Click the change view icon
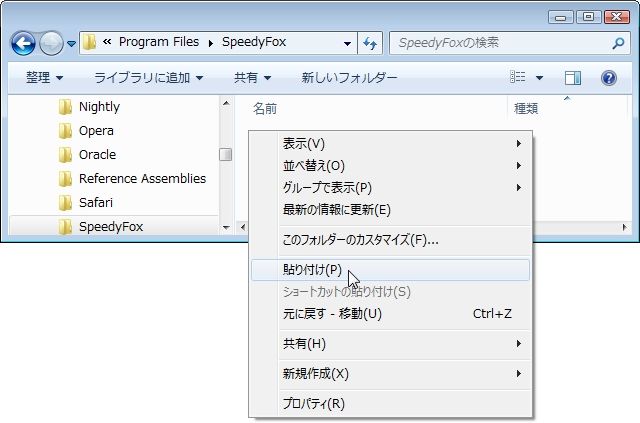 tap(518, 77)
